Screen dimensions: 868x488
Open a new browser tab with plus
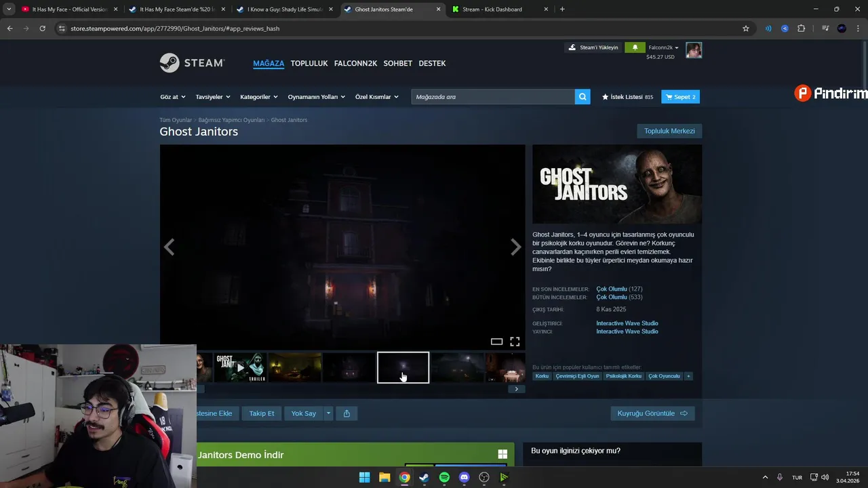point(562,9)
